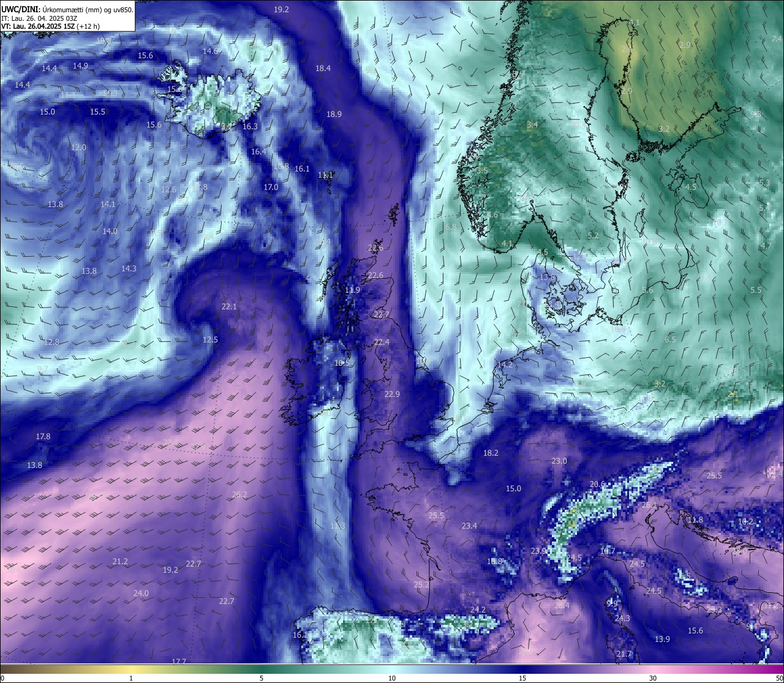Click the VT: Lau. 26.04.2025 15Z line
Viewport: 784px width, 683px height.
pyautogui.click(x=50, y=26)
